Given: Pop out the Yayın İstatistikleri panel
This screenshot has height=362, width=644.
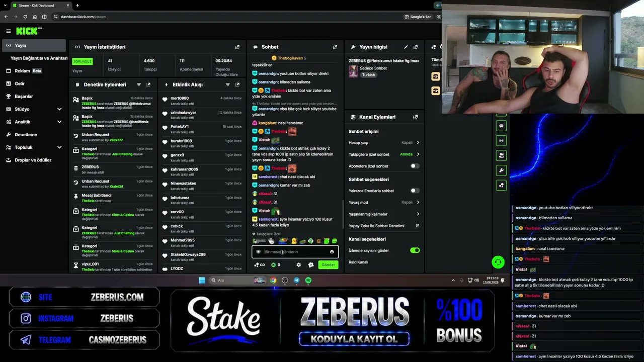Looking at the screenshot, I should [x=237, y=47].
